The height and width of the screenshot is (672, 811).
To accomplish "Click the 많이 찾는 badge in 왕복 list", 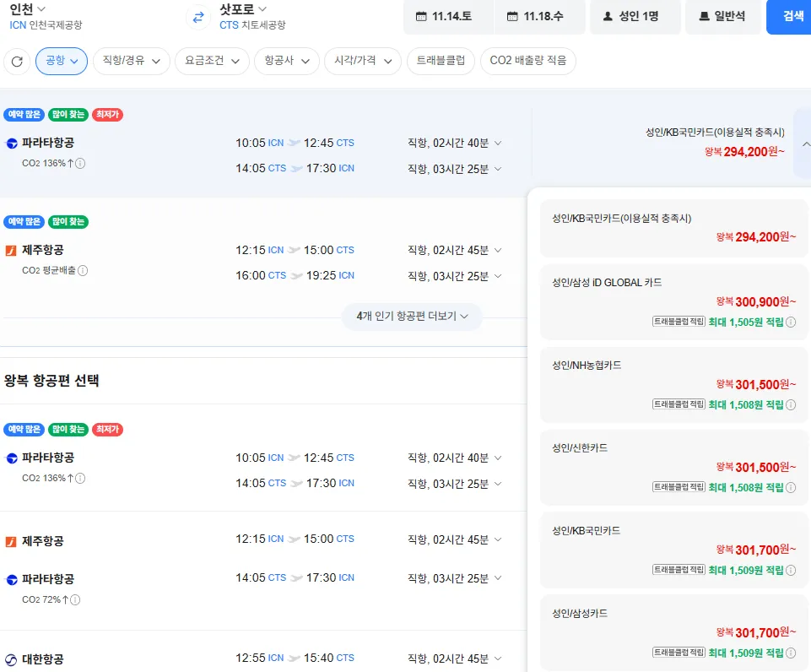I will 68,430.
